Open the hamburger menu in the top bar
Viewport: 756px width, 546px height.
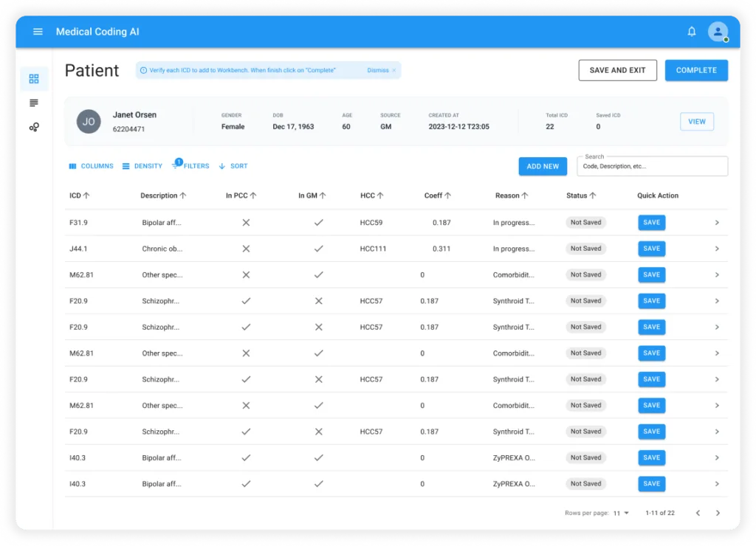(38, 32)
